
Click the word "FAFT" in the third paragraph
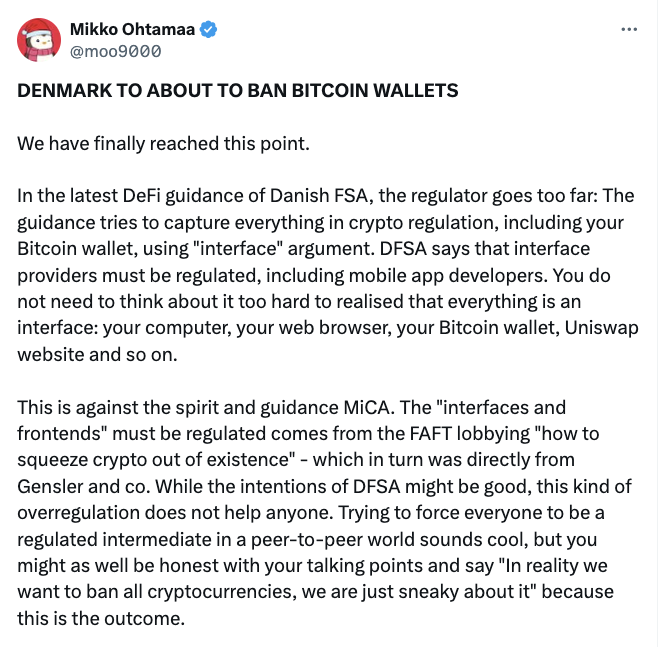point(431,433)
